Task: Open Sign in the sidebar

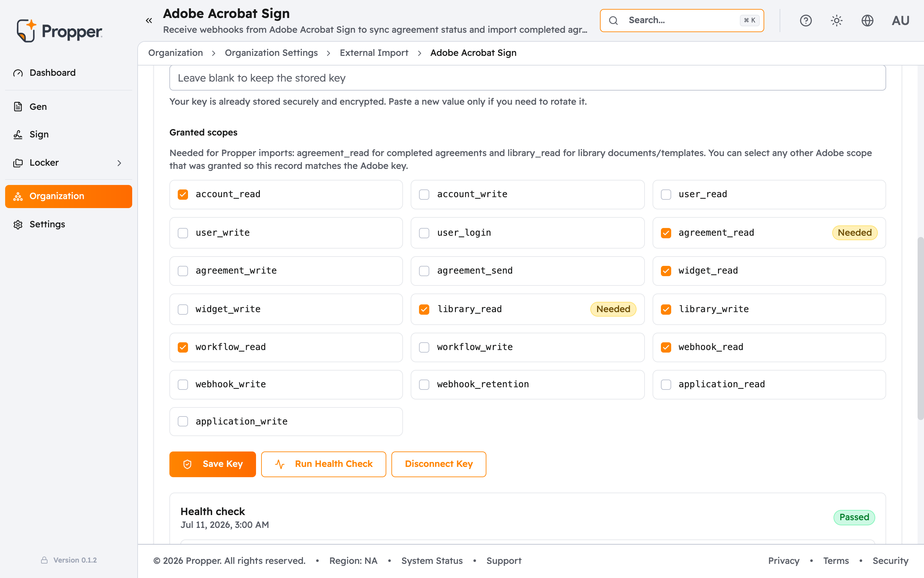Action: 69,135
